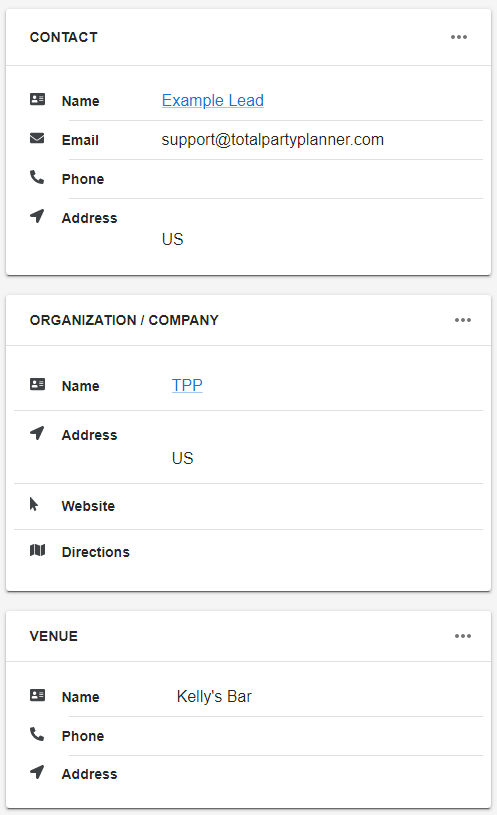Screen dimensions: 497x815
Task: Open the Example Lead contact link
Action: pos(213,100)
